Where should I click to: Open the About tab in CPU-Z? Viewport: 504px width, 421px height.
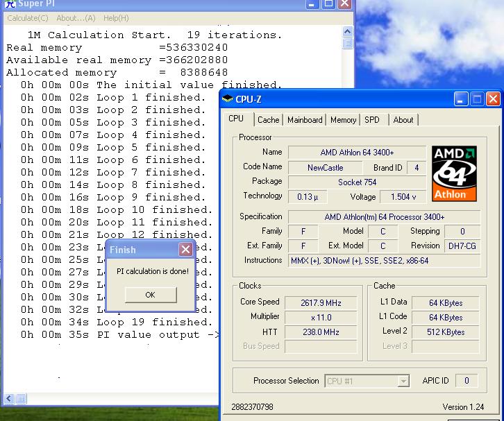[403, 120]
